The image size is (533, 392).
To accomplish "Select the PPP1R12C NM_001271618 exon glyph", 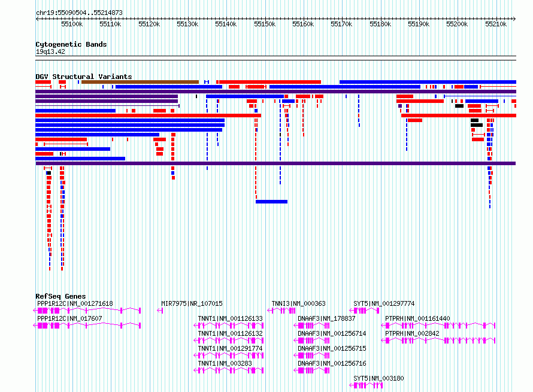I will pos(87,311).
